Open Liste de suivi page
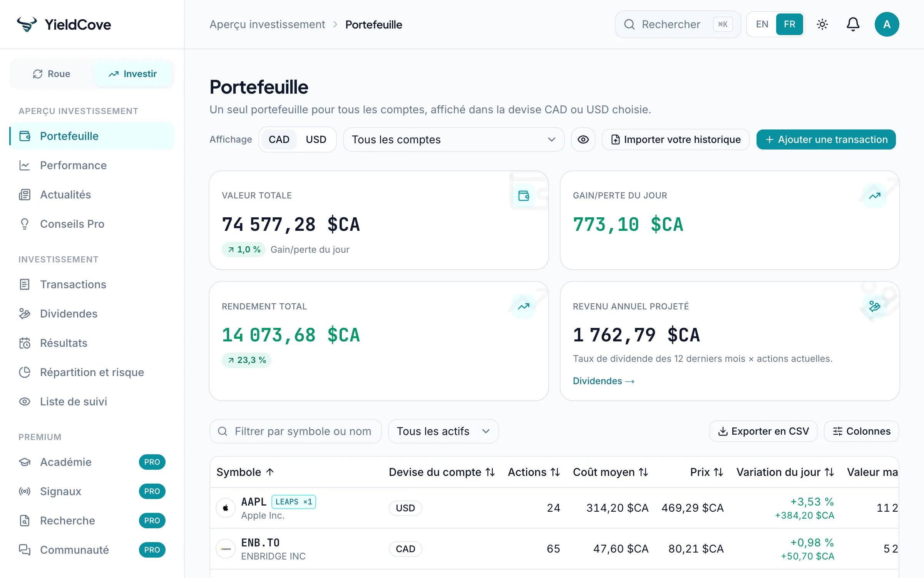The image size is (924, 578). click(92, 402)
